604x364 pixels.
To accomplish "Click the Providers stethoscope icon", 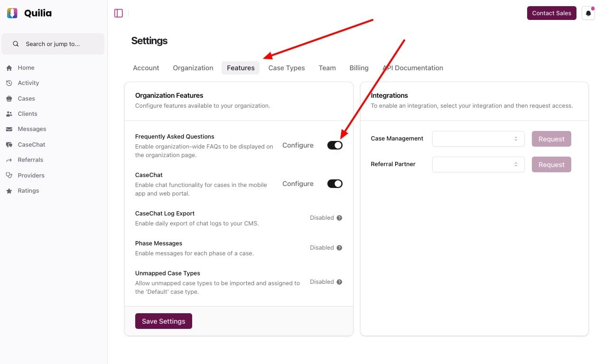I will click(9, 175).
